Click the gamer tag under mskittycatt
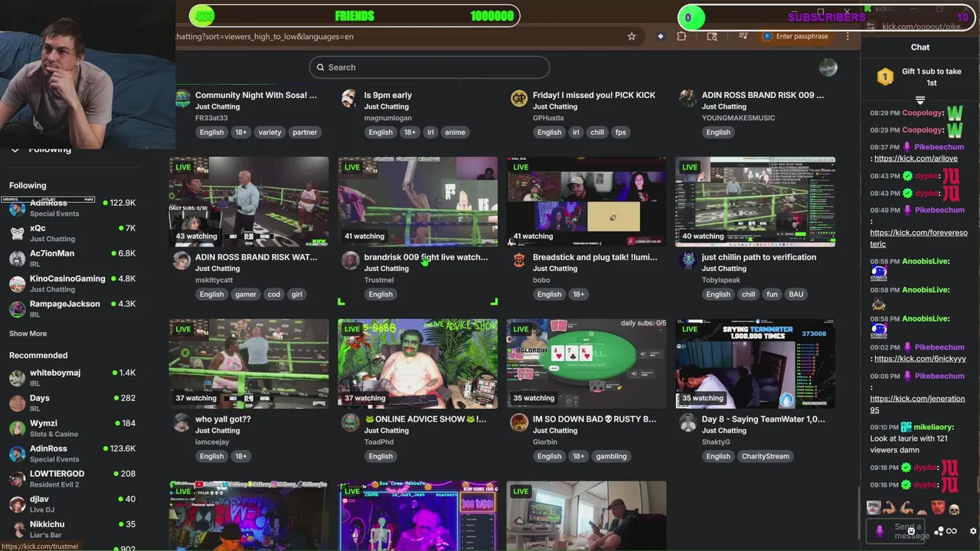The height and width of the screenshot is (551, 980). pyautogui.click(x=246, y=295)
